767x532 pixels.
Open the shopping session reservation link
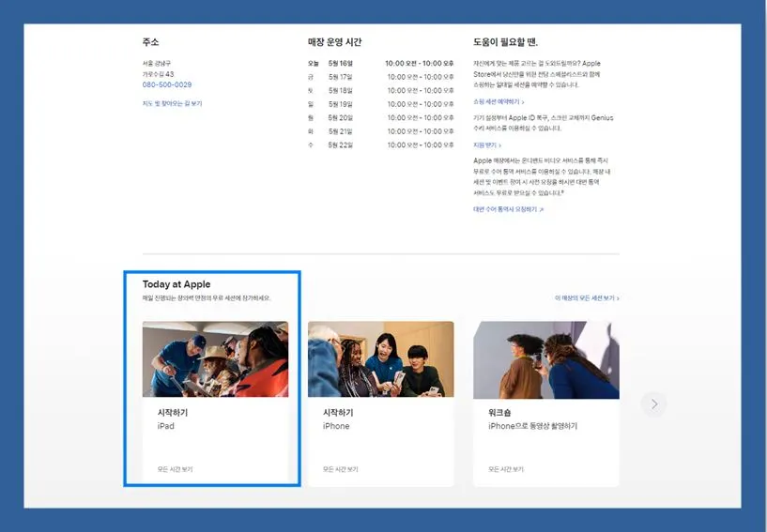click(499, 101)
